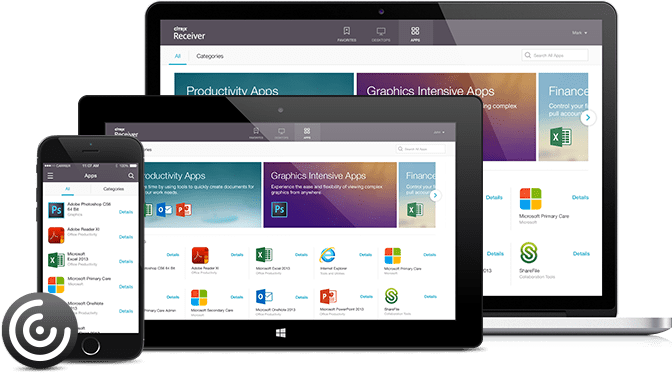Image resolution: width=672 pixels, height=373 pixels.
Task: Open the Graphics Intensive Apps banner on the tablet
Action: 330,195
